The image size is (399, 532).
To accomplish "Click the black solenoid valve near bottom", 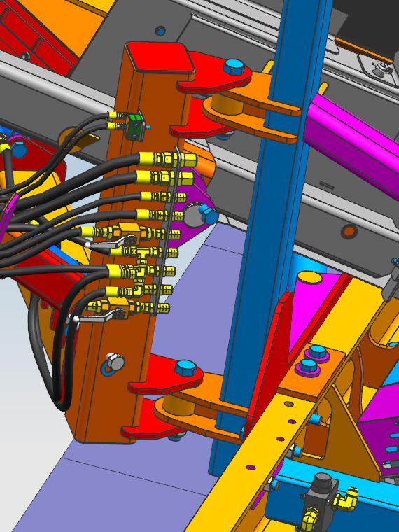I will point(321,498).
